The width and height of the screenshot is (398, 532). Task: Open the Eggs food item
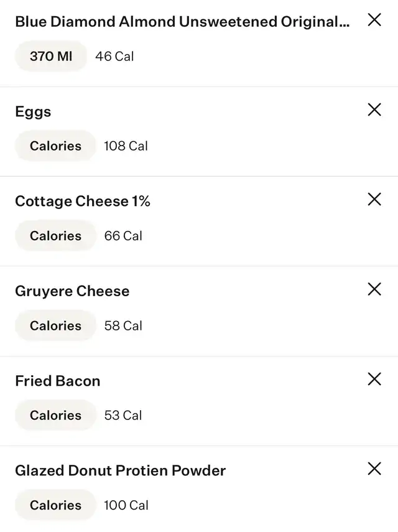click(x=33, y=112)
